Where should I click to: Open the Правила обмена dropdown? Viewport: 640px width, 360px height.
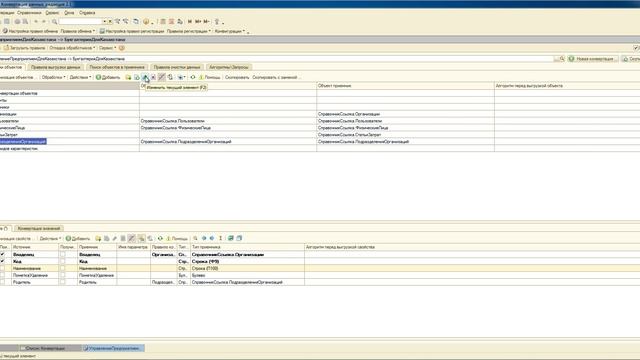coord(78,31)
